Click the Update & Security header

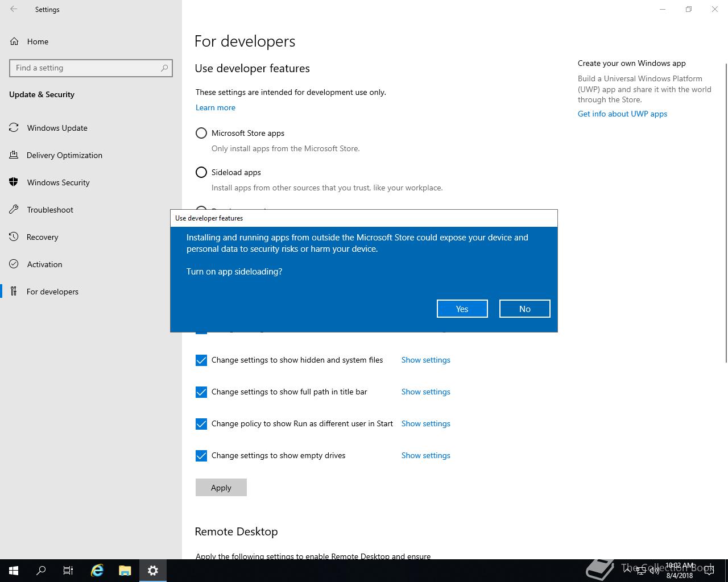(42, 94)
